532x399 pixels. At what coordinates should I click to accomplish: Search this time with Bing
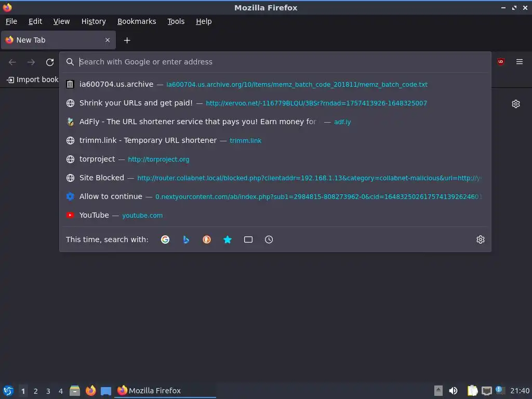(186, 240)
